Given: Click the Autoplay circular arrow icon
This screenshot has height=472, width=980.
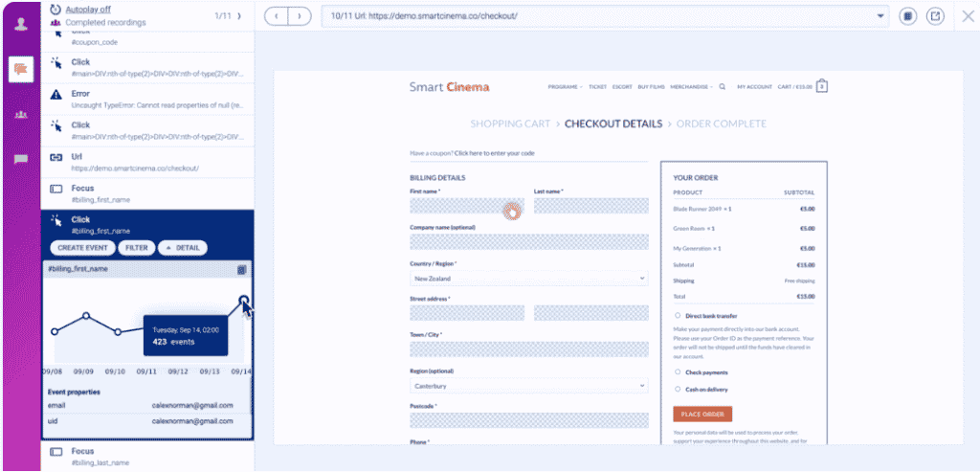Looking at the screenshot, I should pos(56,10).
